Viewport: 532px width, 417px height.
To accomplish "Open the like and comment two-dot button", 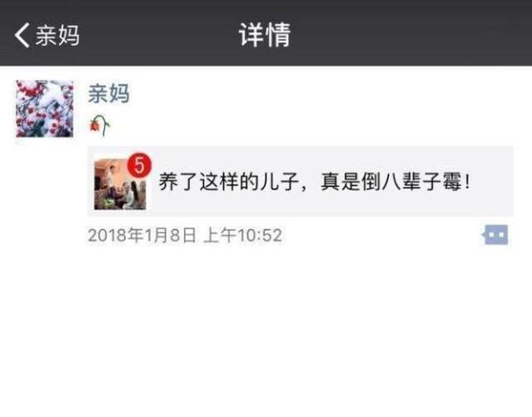I will [496, 235].
